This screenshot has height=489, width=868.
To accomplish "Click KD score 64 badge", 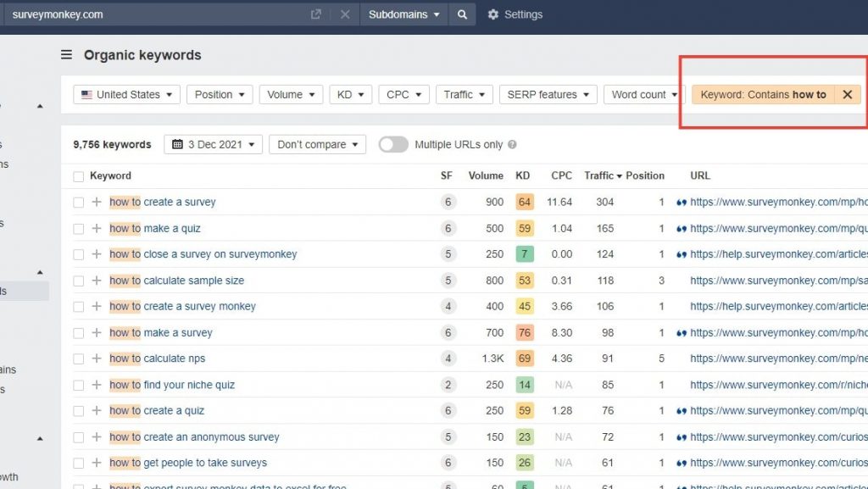I will point(524,202).
